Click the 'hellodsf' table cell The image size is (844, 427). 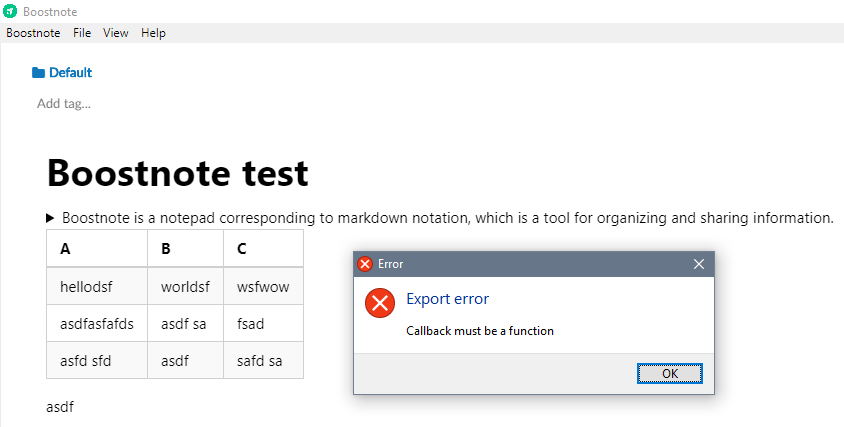click(97, 286)
